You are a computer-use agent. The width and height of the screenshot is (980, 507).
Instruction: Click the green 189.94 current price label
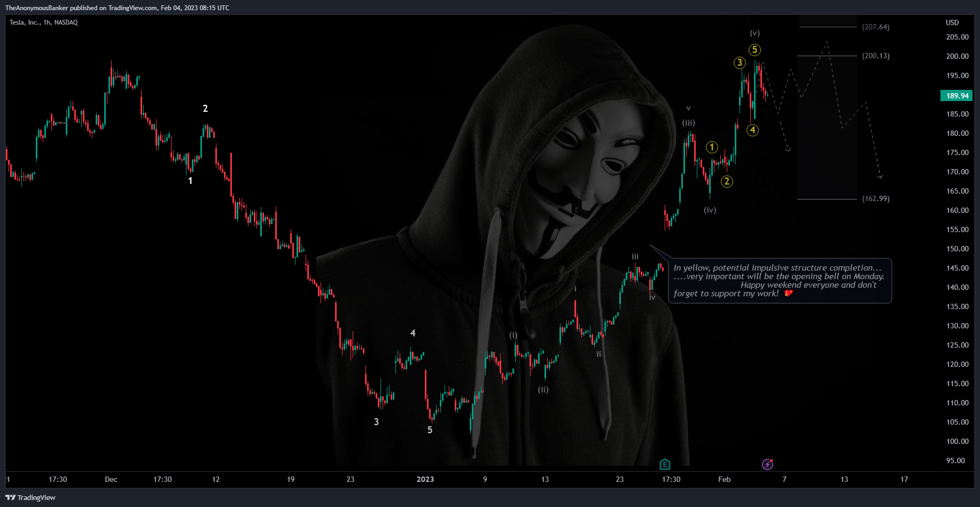[x=956, y=96]
